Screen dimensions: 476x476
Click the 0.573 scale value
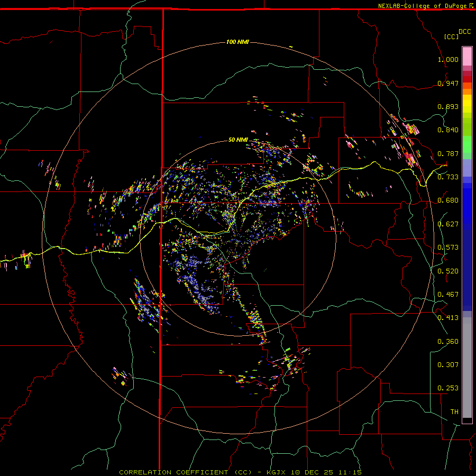pos(448,248)
